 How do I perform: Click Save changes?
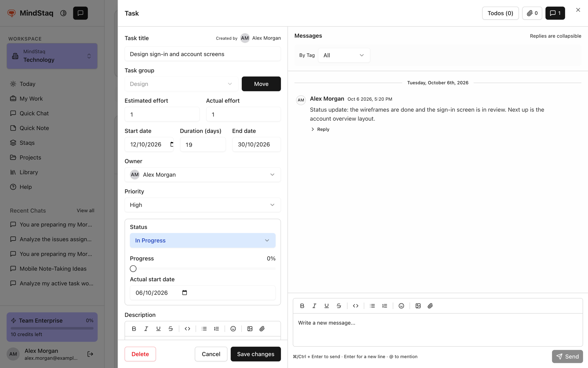click(x=255, y=354)
